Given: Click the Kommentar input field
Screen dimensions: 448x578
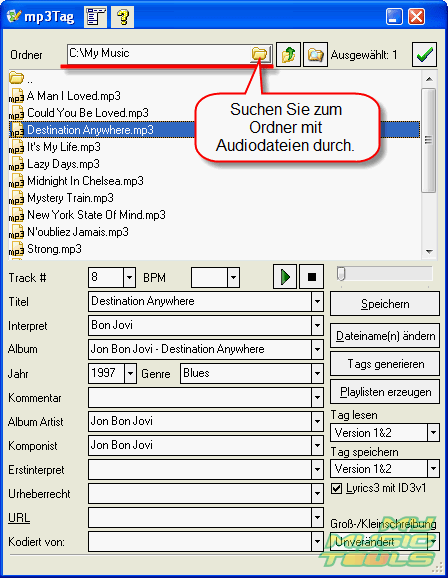Looking at the screenshot, I should click(200, 398).
